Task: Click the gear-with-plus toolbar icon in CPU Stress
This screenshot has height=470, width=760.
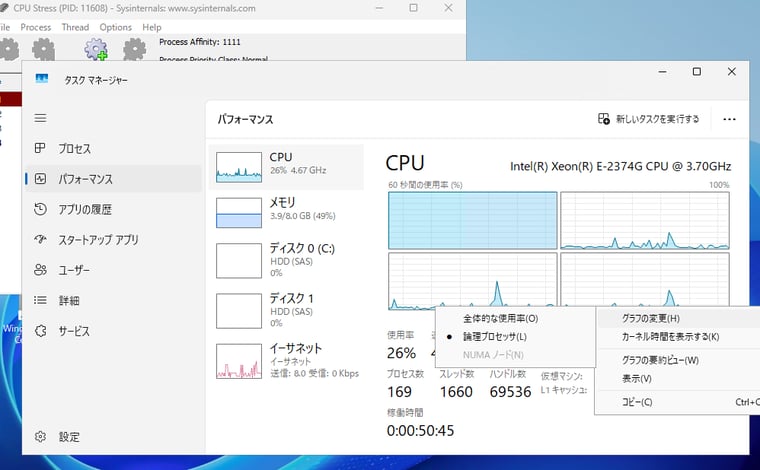Action: coord(96,50)
